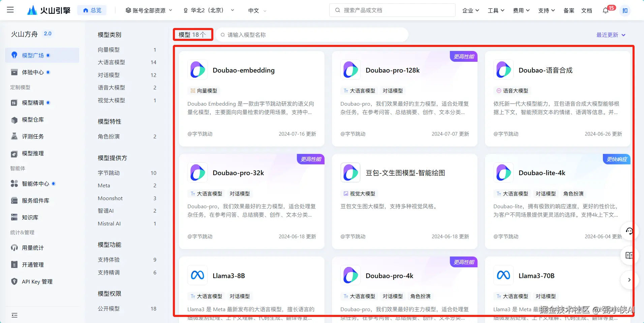Viewport: 644px width, 323px height.
Task: Open 模型广场 in the sidebar
Action: 42,55
